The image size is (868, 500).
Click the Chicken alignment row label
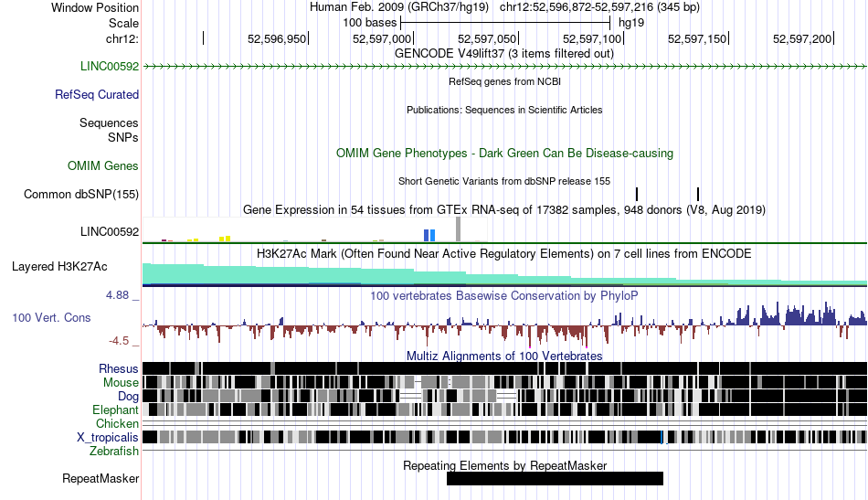click(117, 423)
